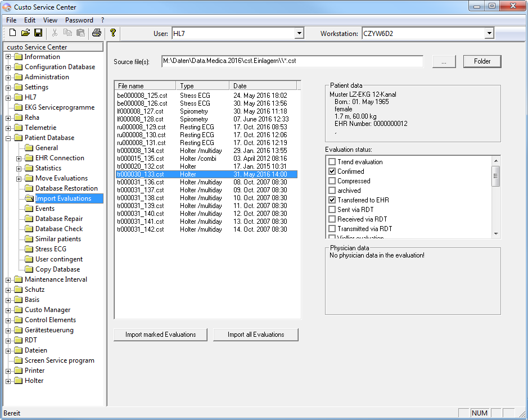The width and height of the screenshot is (528, 420).
Task: Open the Workstation dropdown list
Action: (x=489, y=33)
